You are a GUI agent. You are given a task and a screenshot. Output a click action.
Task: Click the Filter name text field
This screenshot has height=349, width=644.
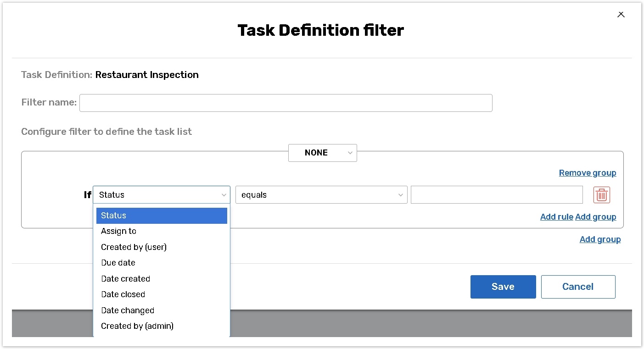point(286,103)
